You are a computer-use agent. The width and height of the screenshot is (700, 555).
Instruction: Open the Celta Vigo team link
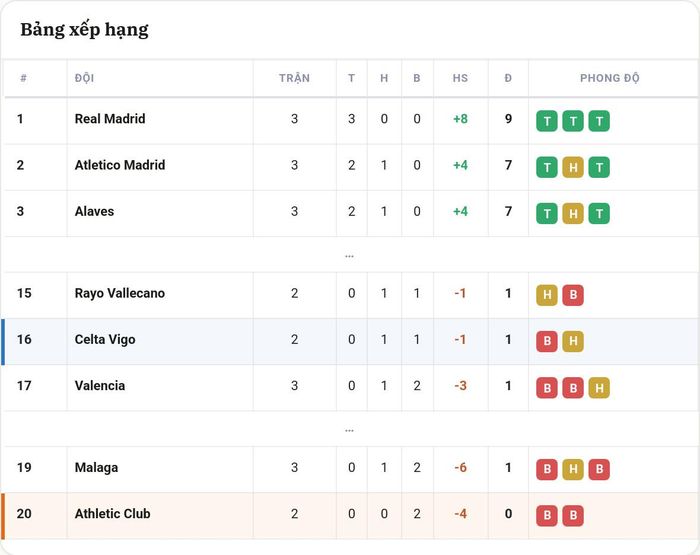point(105,339)
